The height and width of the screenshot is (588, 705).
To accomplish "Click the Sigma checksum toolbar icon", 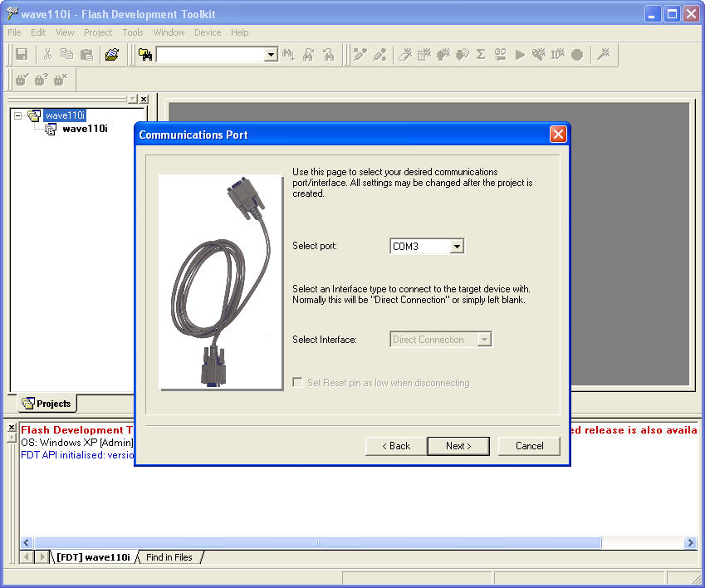I will coord(481,54).
